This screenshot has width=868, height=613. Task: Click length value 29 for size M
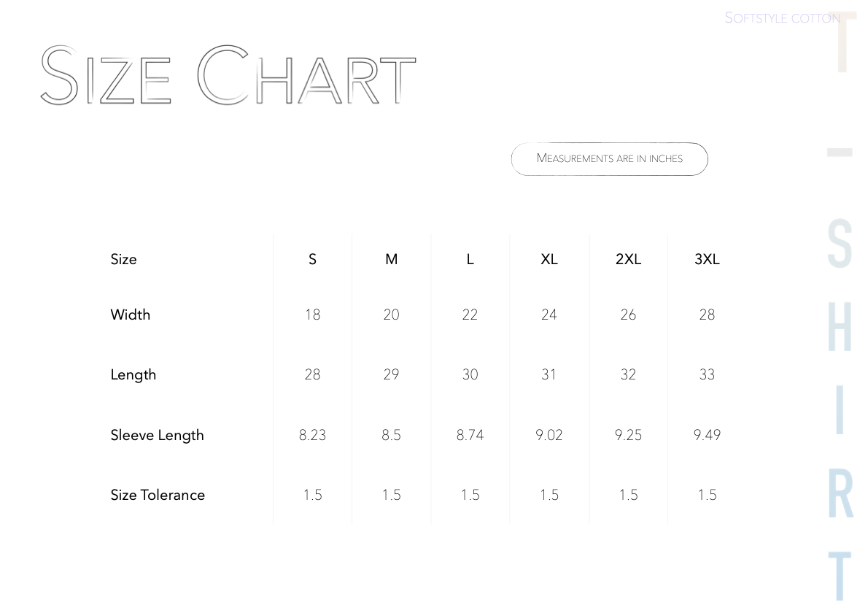(x=392, y=374)
